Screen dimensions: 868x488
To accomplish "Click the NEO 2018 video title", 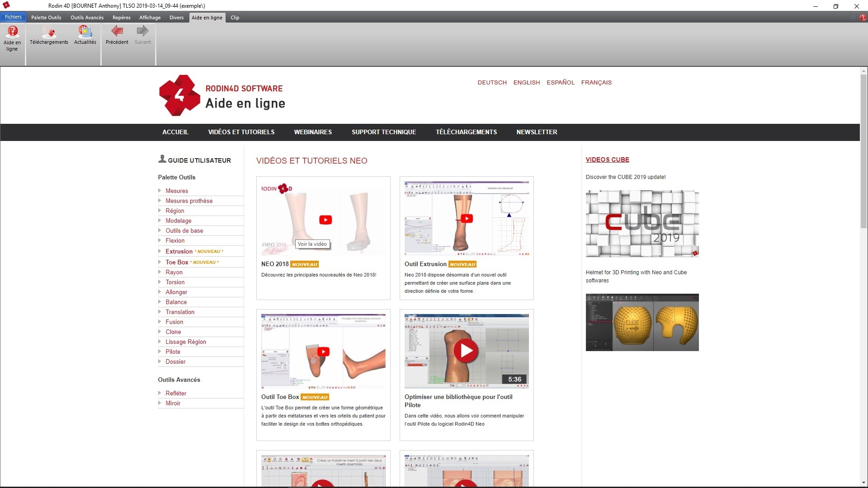I will tap(275, 264).
